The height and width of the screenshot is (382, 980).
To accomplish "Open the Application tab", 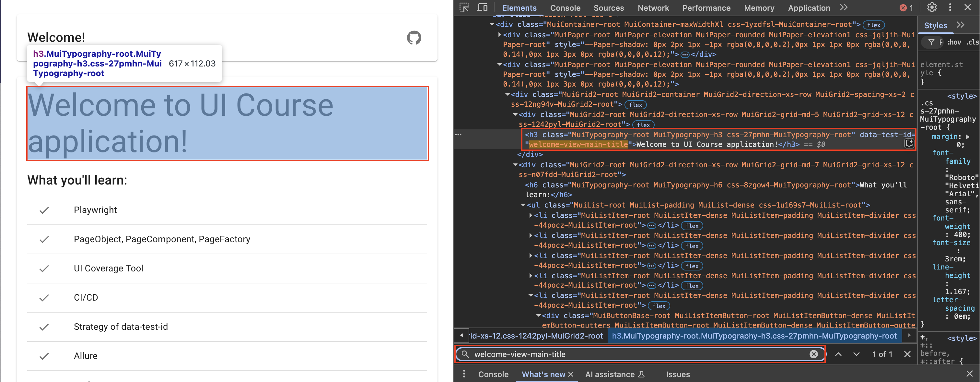I will tap(809, 8).
